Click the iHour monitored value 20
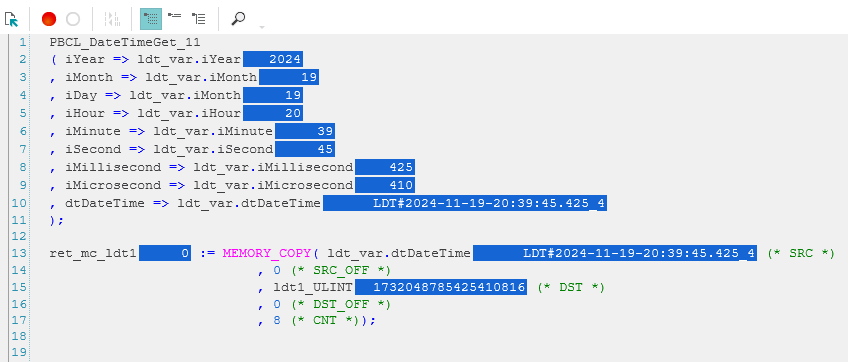Image resolution: width=848 pixels, height=362 pixels. click(273, 113)
